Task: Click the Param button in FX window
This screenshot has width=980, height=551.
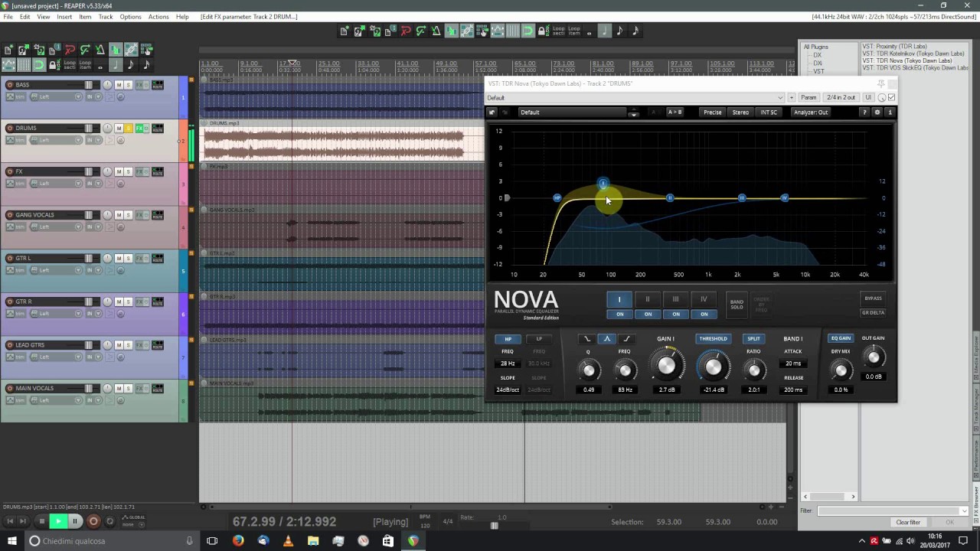Action: click(808, 98)
